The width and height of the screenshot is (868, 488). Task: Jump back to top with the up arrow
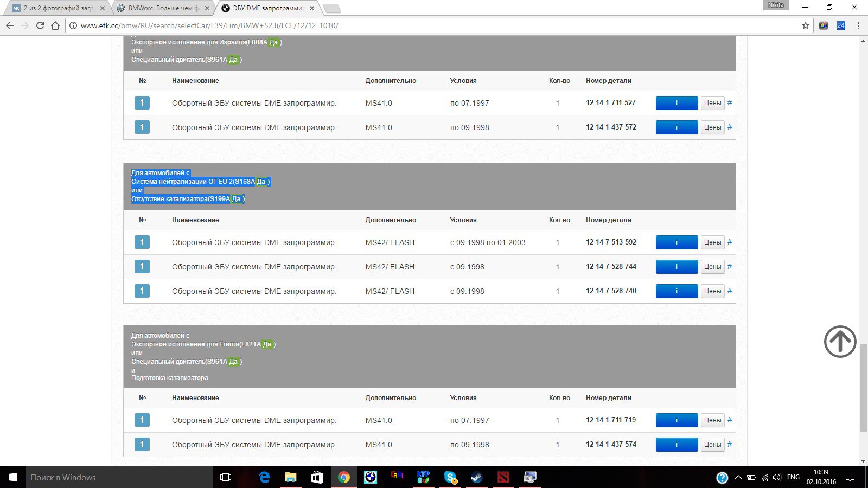(840, 342)
